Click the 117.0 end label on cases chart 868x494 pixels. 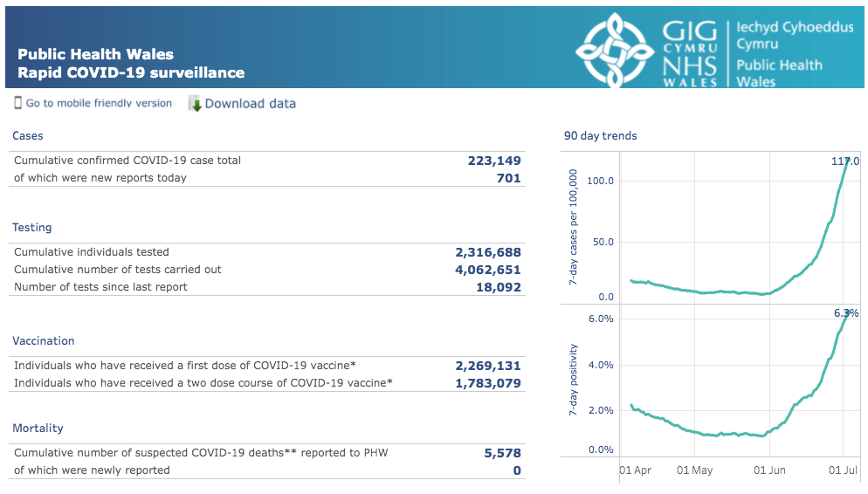click(x=844, y=161)
